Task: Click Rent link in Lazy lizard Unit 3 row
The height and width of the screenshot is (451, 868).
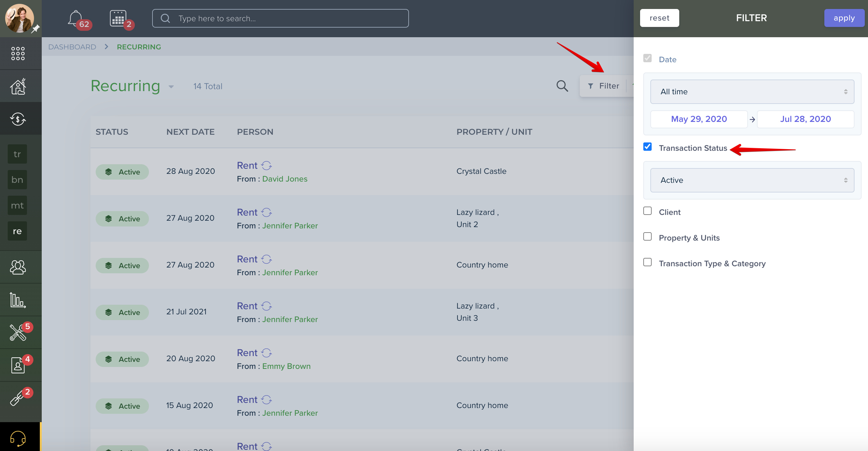Action: point(247,306)
